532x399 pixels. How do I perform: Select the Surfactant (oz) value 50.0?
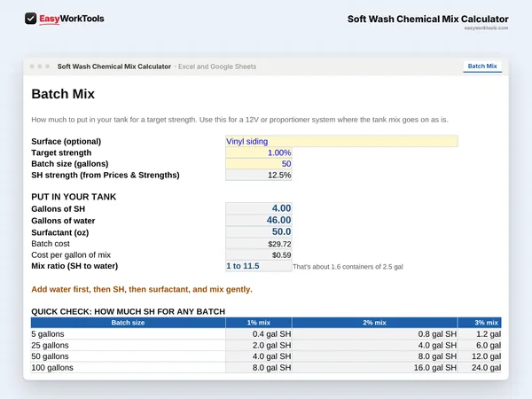tap(259, 231)
